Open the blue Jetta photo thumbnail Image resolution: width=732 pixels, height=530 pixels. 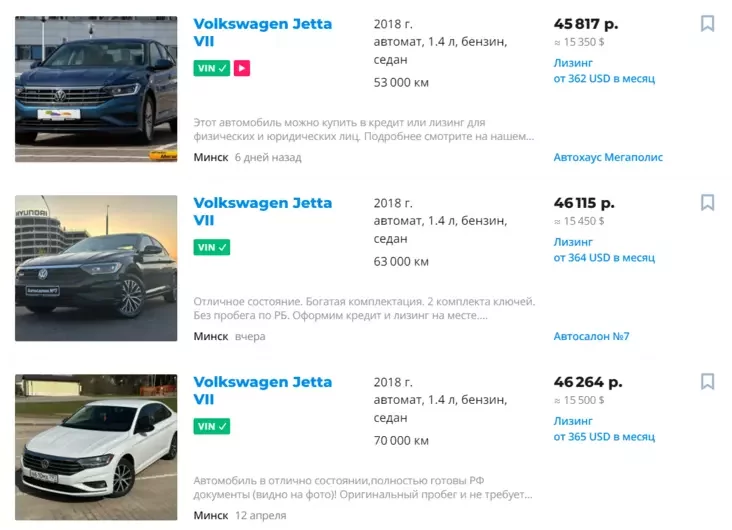[x=96, y=89]
